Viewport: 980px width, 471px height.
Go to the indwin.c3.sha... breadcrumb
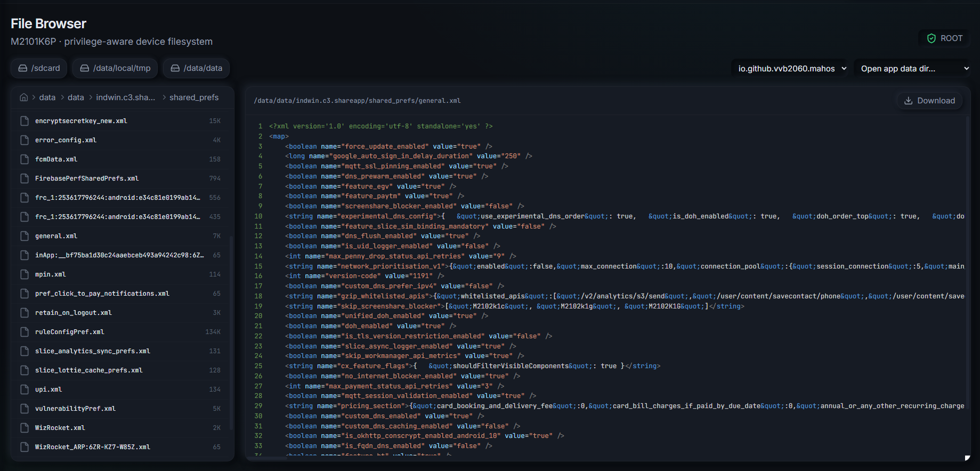tap(126, 98)
